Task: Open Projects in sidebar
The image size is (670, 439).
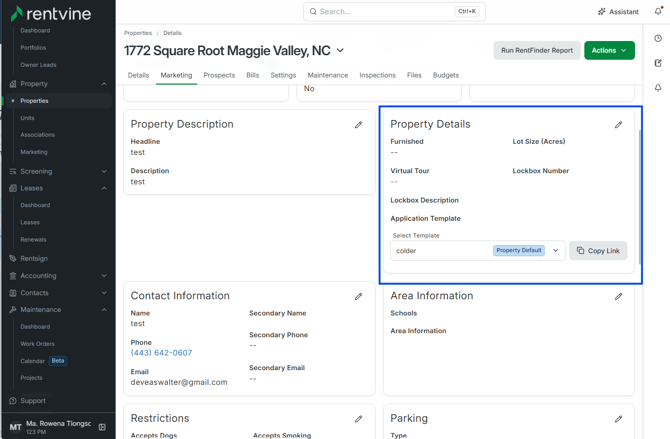Action: 32,378
